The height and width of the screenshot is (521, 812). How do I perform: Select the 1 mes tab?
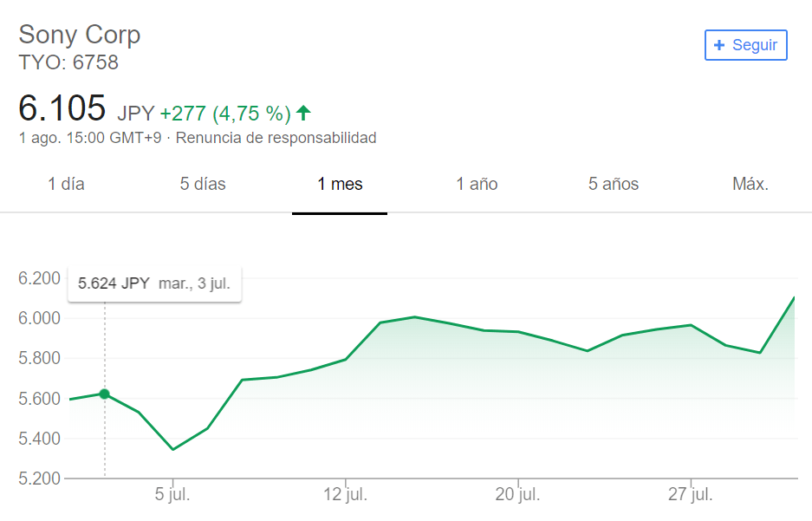[340, 184]
